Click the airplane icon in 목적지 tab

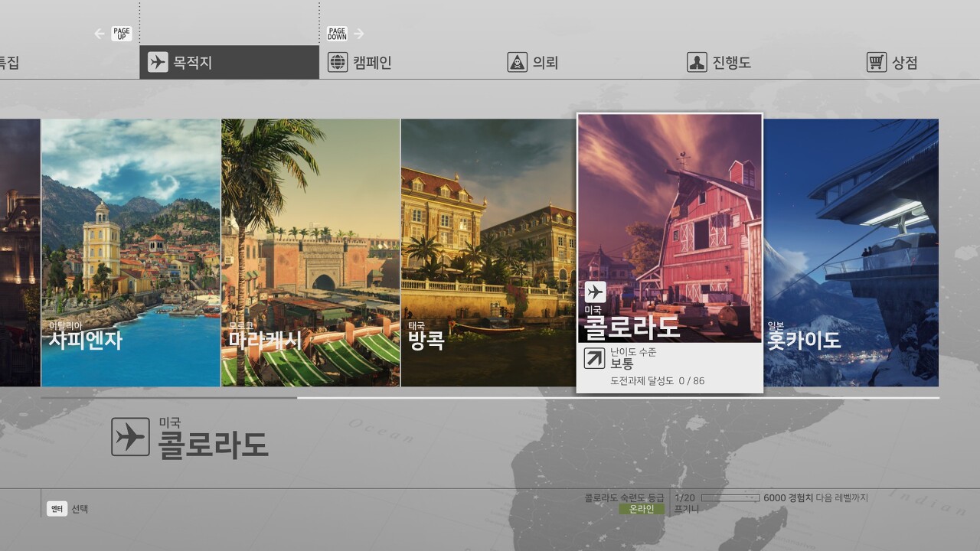coord(158,62)
